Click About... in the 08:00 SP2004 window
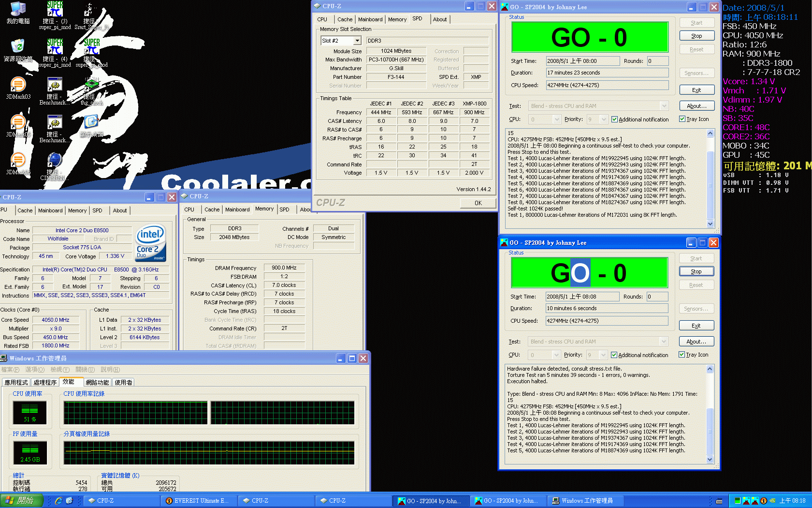This screenshot has height=508, width=812. (x=696, y=106)
